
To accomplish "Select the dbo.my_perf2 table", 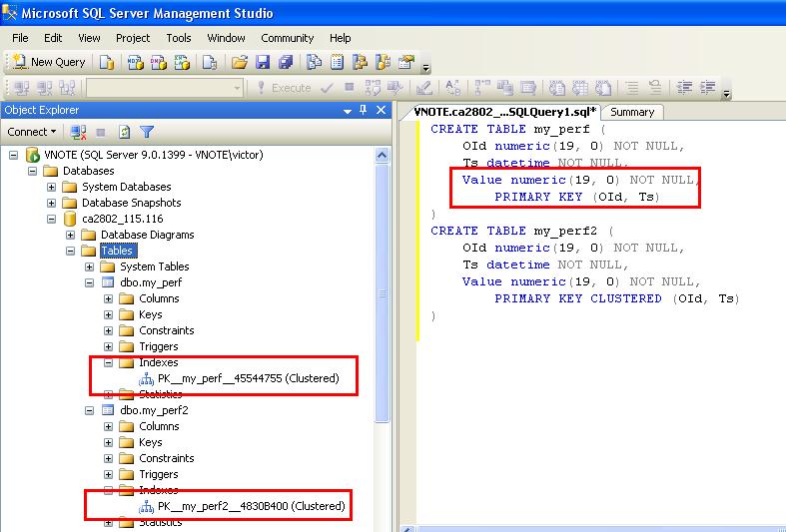I will pos(154,410).
